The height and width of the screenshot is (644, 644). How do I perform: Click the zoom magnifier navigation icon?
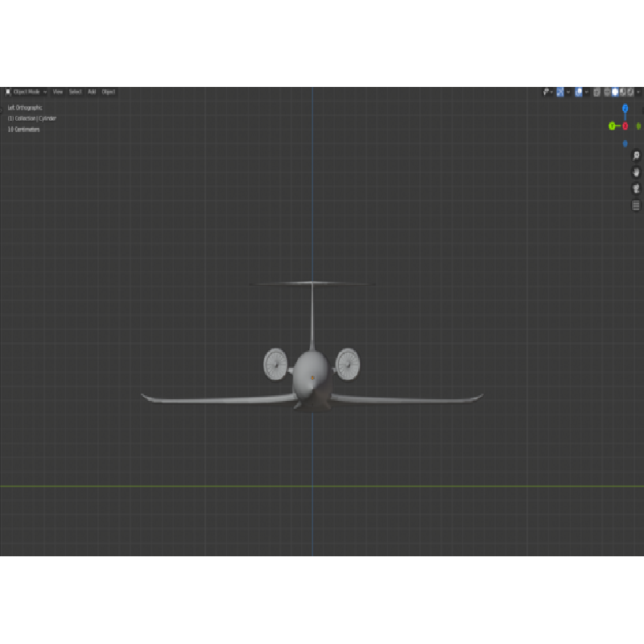pos(636,155)
